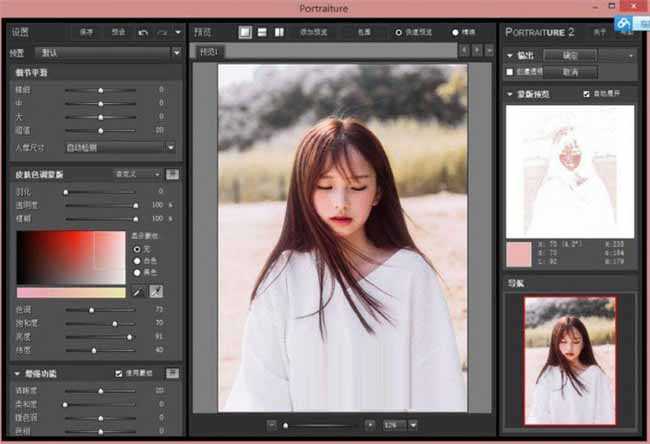Click skin tone mask panel options icon
Screen dimensions: 650x444
(x=172, y=174)
